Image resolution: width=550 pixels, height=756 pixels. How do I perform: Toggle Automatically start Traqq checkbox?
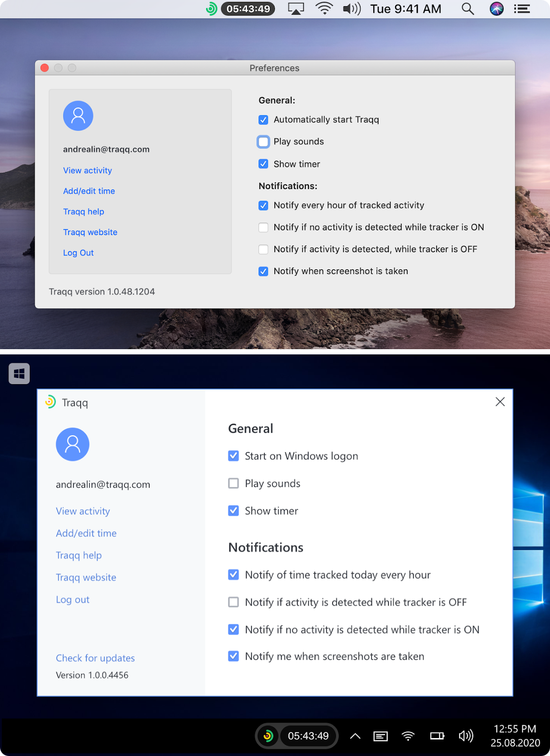coord(264,120)
